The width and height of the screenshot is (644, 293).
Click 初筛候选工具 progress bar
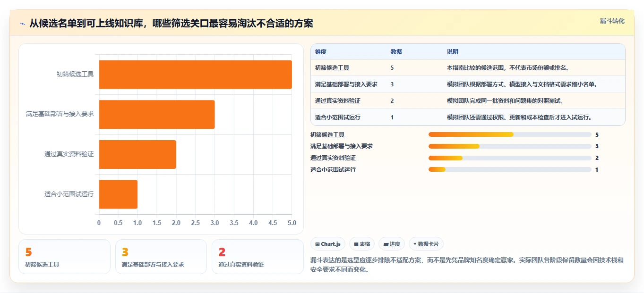click(x=510, y=134)
